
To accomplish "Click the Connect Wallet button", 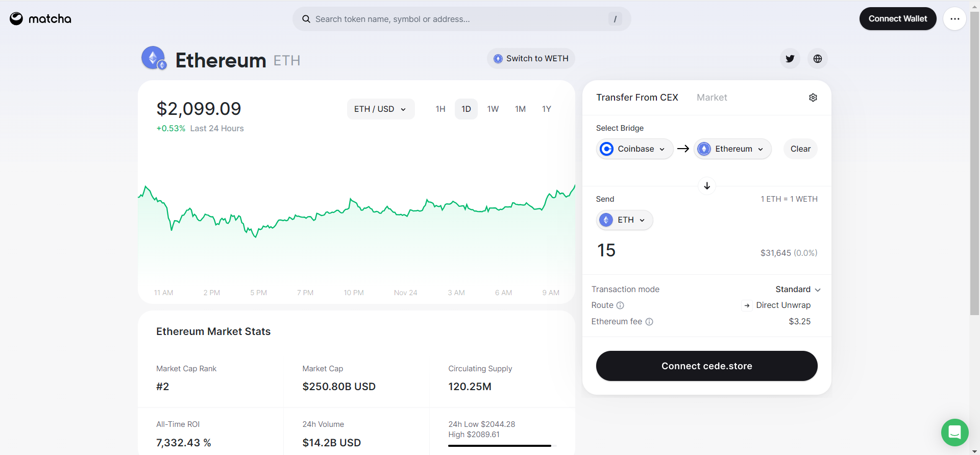I will [897, 19].
